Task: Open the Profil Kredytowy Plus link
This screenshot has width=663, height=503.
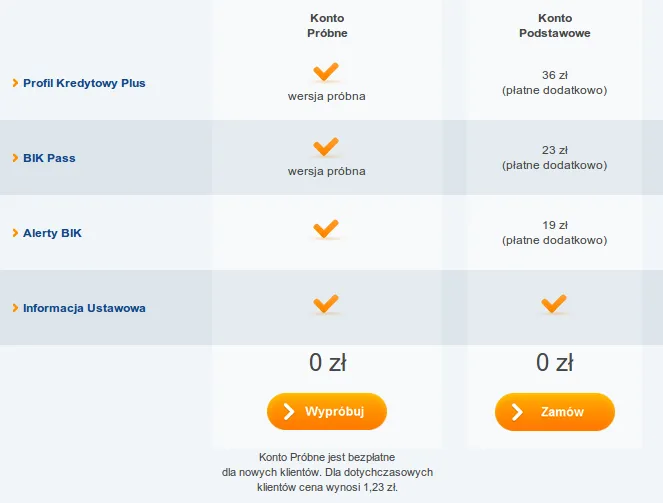Action: 84,83
